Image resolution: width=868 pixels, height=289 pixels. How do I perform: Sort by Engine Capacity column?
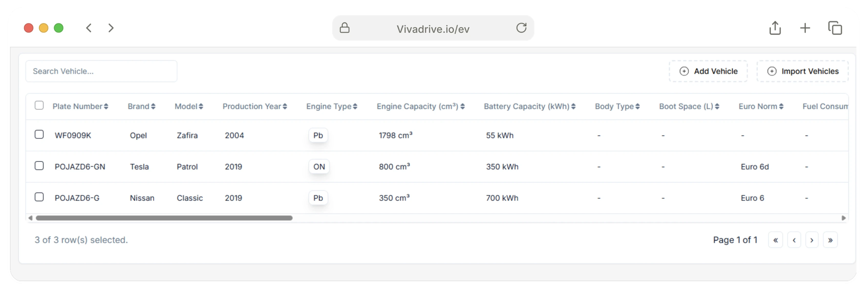tap(421, 106)
